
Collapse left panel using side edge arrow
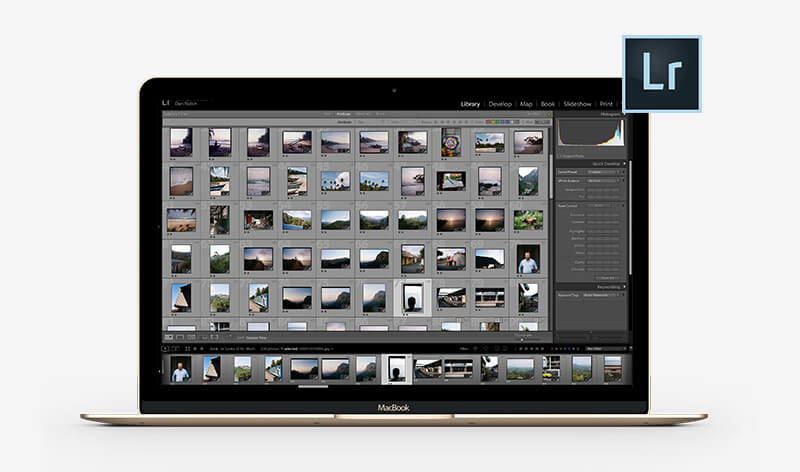click(x=159, y=227)
